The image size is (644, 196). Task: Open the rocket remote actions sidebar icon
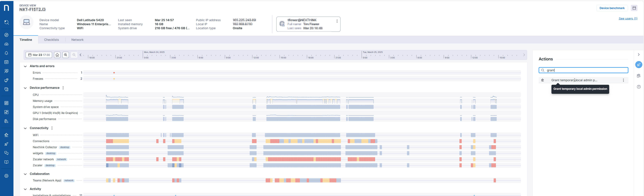coord(7,144)
